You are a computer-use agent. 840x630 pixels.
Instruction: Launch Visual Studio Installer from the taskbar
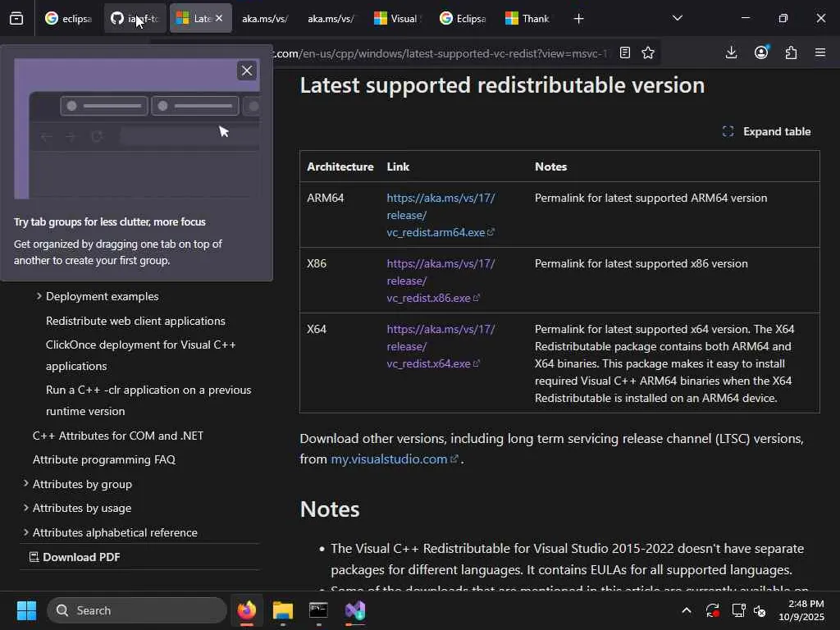(355, 611)
